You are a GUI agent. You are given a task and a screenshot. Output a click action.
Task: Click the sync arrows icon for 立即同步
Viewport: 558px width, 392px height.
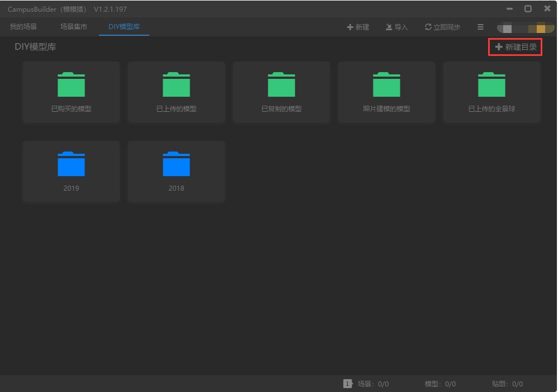click(428, 27)
